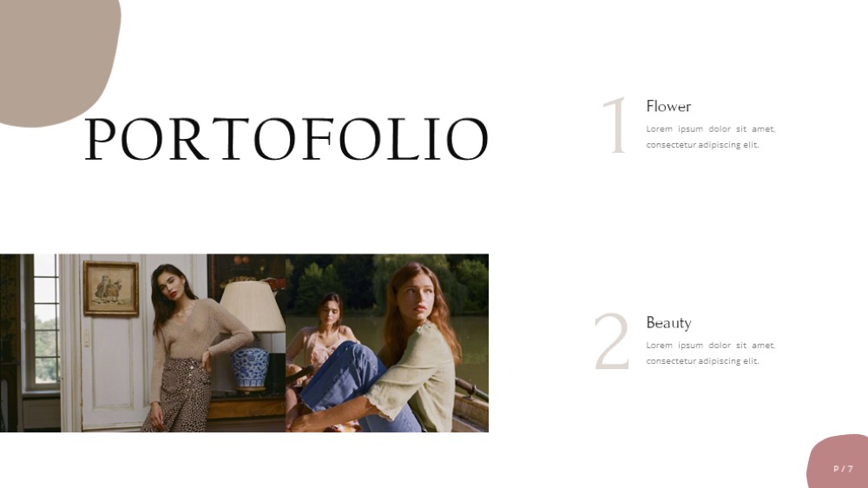
Task: Click the lorem ipsum text under Beauty
Action: click(x=710, y=353)
